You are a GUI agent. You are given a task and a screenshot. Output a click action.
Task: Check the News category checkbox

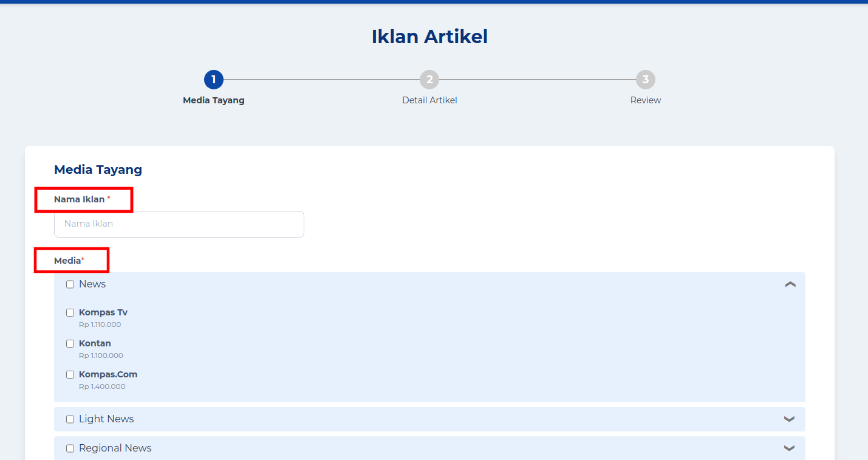click(70, 284)
